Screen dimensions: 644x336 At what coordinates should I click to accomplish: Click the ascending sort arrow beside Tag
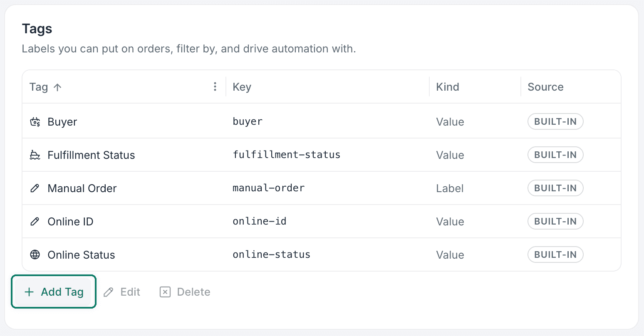58,87
